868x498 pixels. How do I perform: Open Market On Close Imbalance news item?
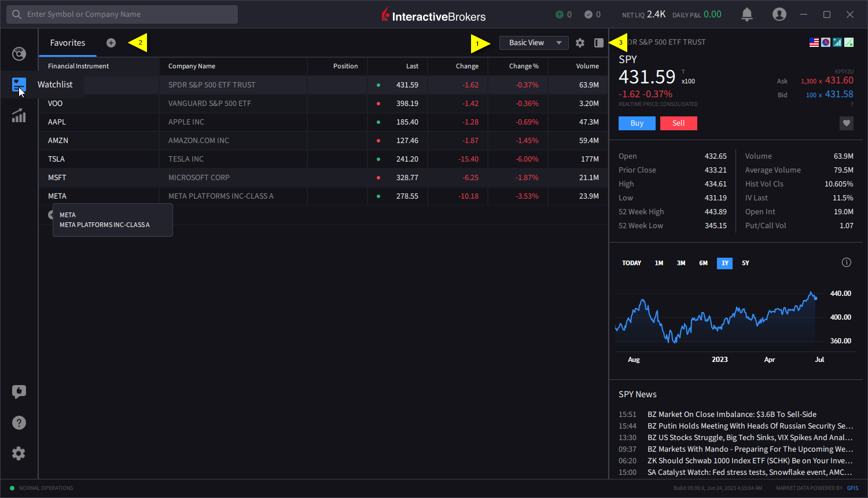pyautogui.click(x=732, y=414)
